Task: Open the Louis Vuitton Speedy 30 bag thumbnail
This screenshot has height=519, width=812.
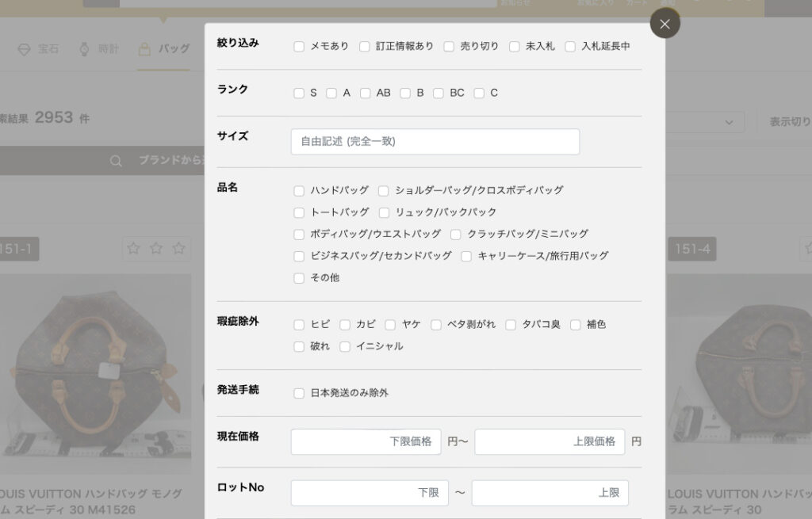Action: pos(95,372)
